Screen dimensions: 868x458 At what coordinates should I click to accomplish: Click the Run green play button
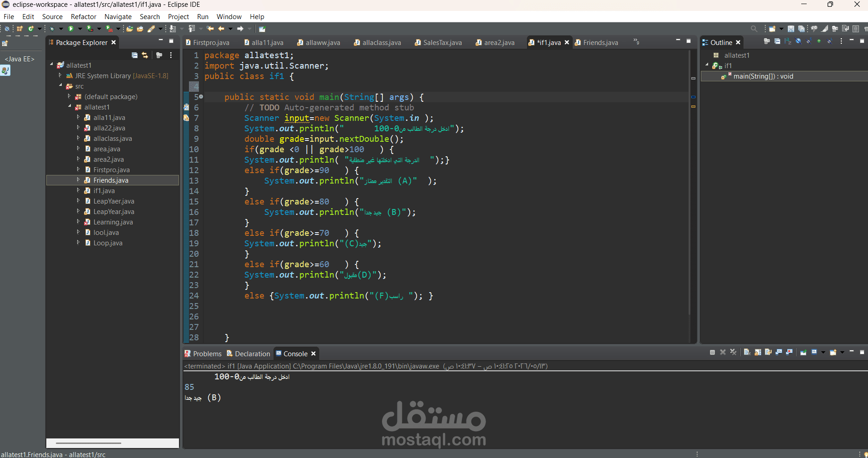[71, 29]
